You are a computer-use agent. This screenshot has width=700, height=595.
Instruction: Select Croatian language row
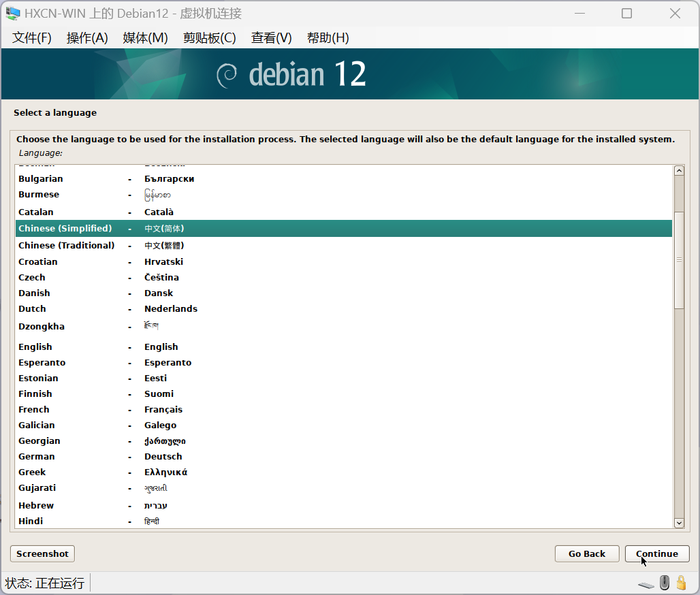(344, 261)
